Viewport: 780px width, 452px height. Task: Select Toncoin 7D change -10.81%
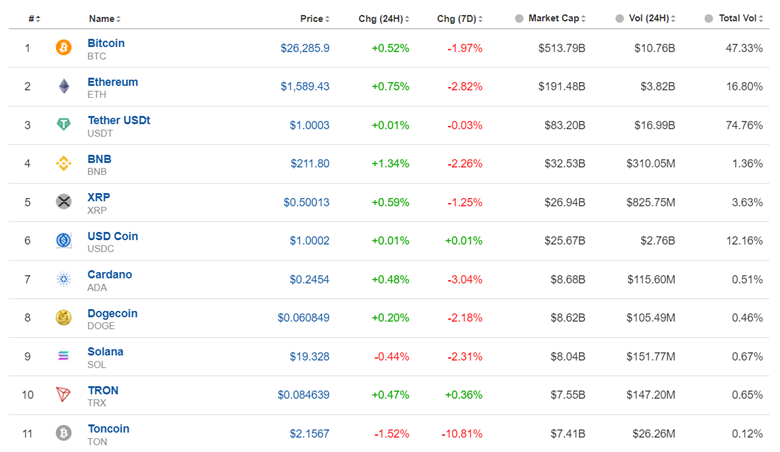[x=462, y=434]
